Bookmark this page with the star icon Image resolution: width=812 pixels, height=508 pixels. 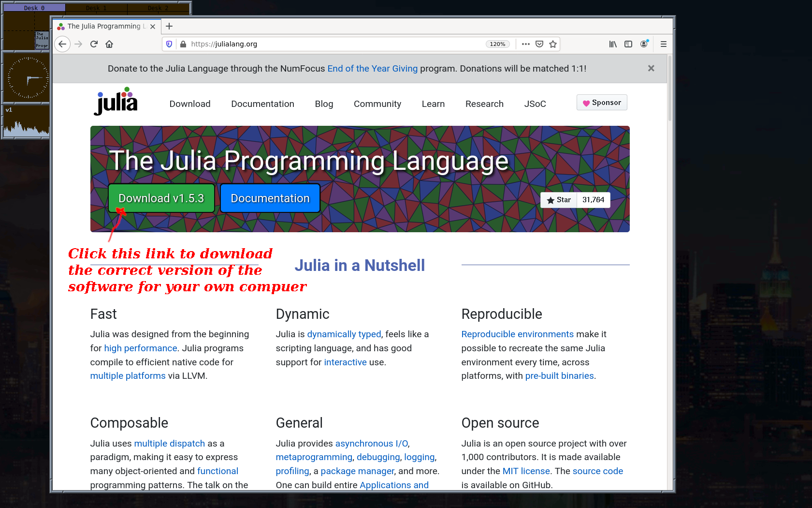click(x=553, y=44)
